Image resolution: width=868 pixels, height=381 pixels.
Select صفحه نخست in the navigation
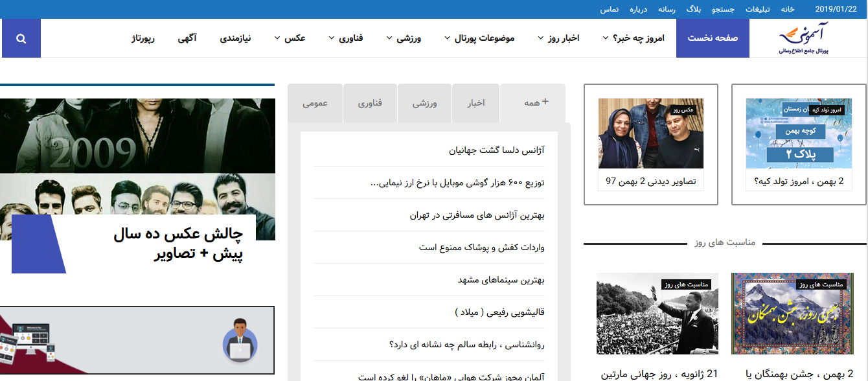click(x=713, y=38)
